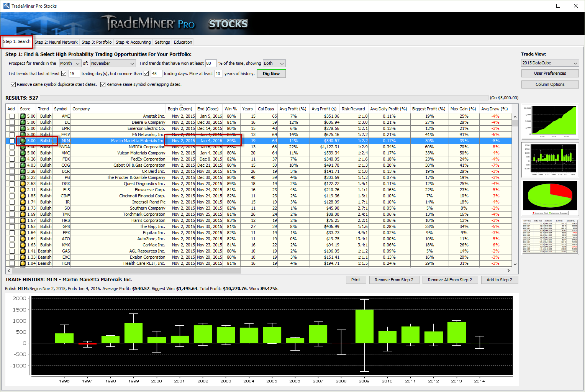This screenshot has width=585, height=392.
Task: Uncheck Remove same symbol duplicate start dates
Action: click(13, 84)
